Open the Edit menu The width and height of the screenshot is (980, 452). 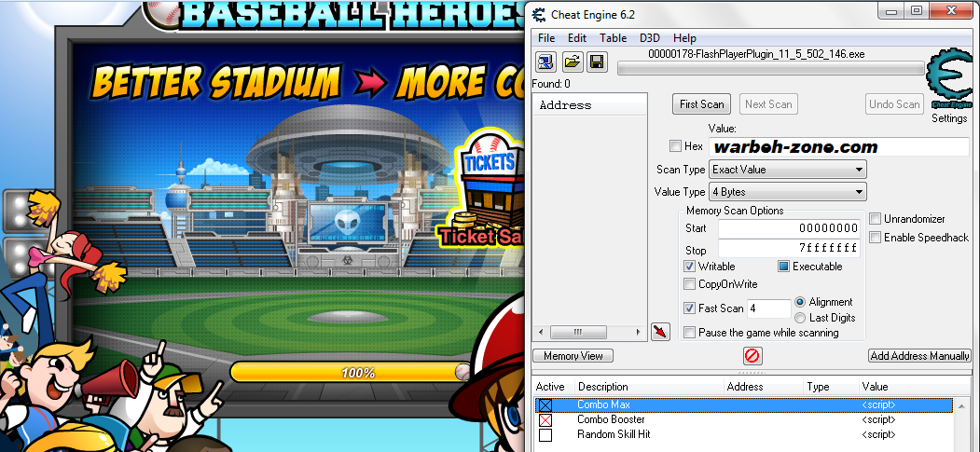pyautogui.click(x=577, y=38)
